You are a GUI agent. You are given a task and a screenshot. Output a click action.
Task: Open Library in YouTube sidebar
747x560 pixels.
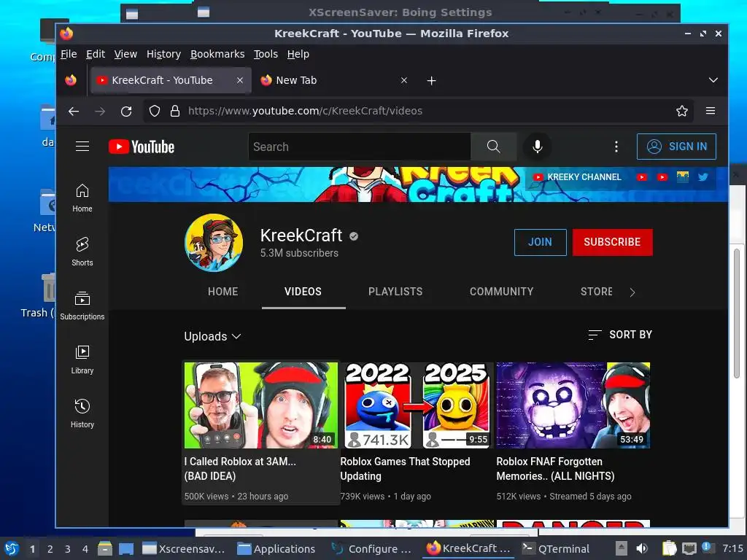tap(82, 359)
